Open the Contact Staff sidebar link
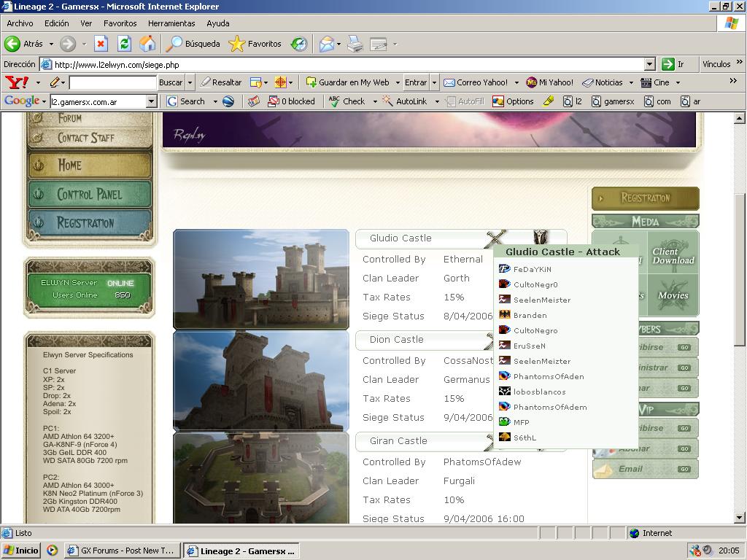This screenshot has width=747, height=560. pyautogui.click(x=86, y=138)
